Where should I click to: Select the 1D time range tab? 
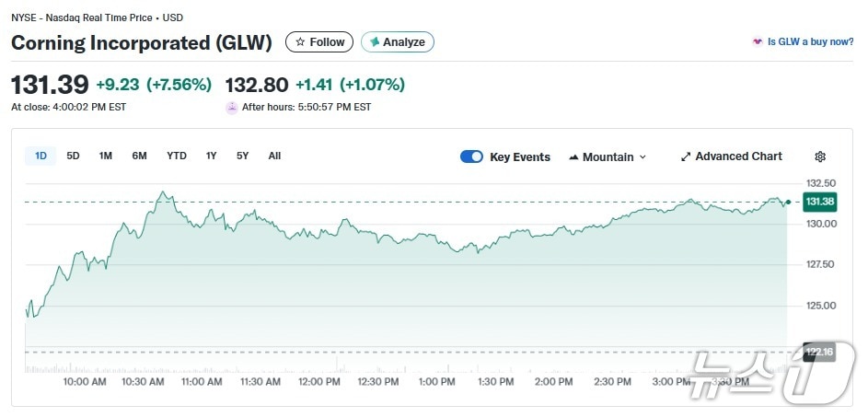tap(41, 156)
